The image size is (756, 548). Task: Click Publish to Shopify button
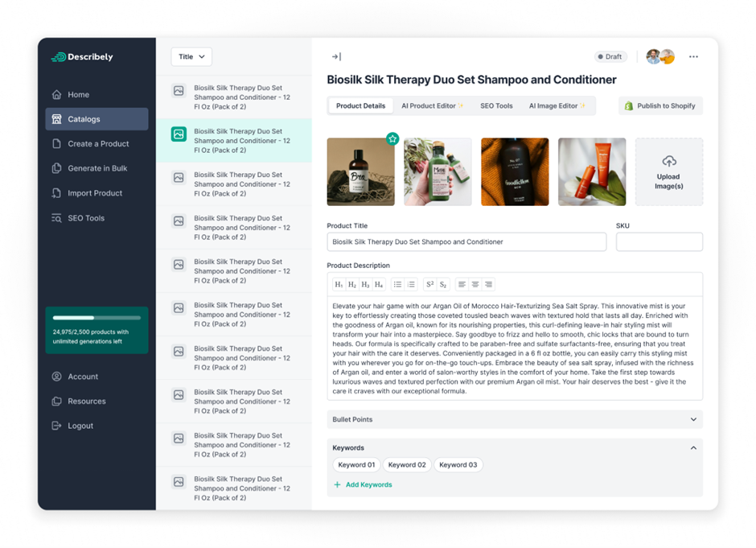pos(659,106)
